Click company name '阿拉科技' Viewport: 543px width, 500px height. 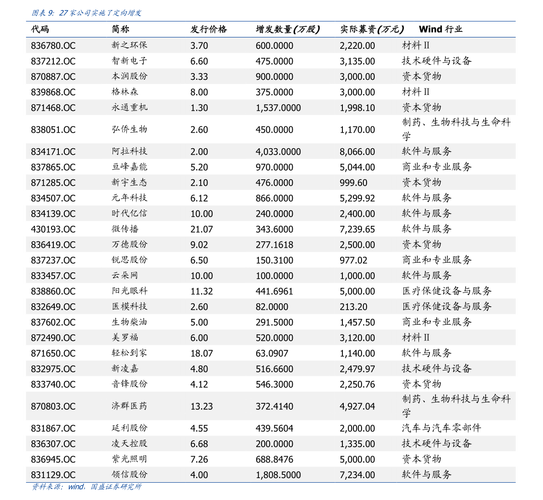[129, 151]
